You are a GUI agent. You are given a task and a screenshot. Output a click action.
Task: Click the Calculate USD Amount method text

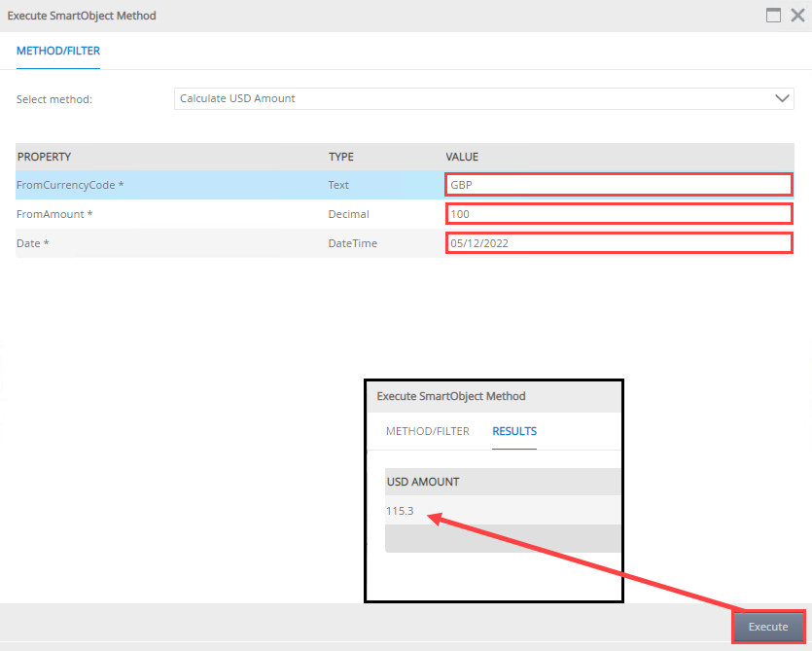(x=238, y=98)
